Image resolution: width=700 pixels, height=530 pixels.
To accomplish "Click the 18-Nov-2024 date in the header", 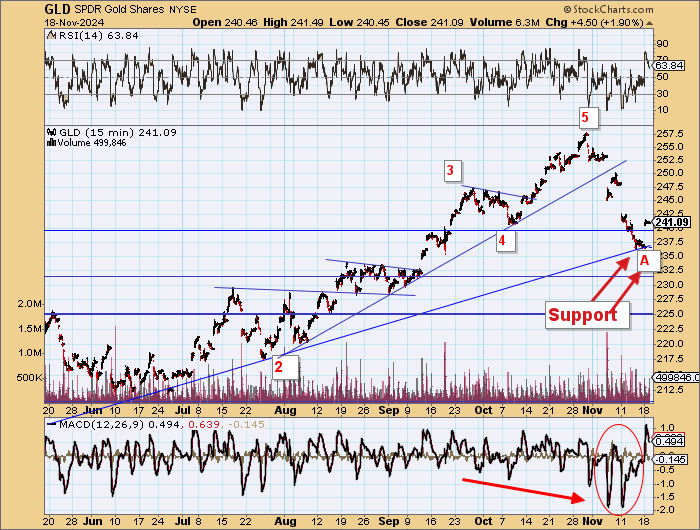I will [74, 22].
